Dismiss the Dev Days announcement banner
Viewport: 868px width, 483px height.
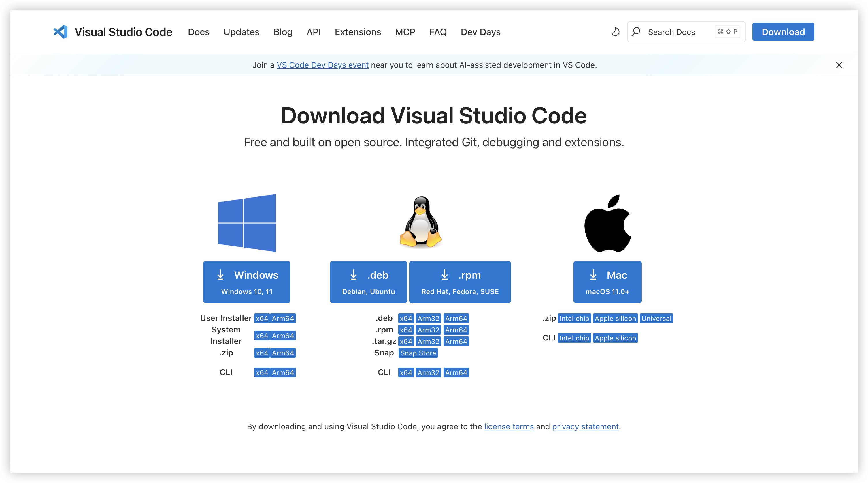pyautogui.click(x=839, y=65)
